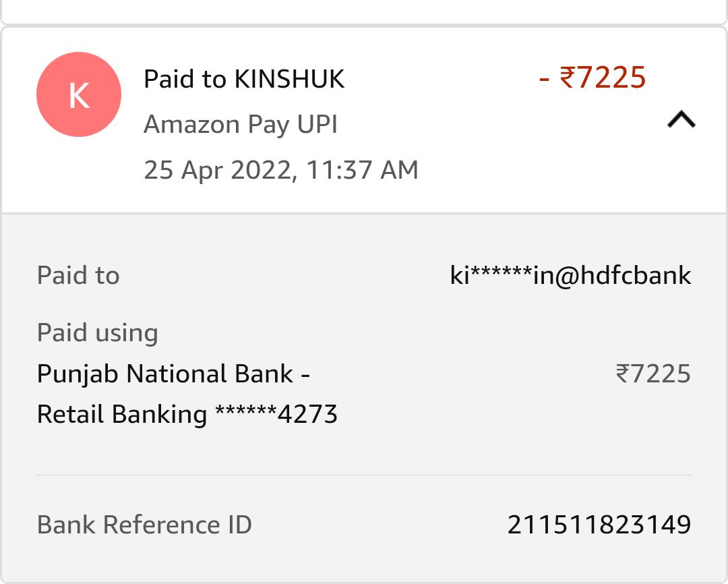Click the Paid using label
The image size is (728, 584).
coord(97,332)
